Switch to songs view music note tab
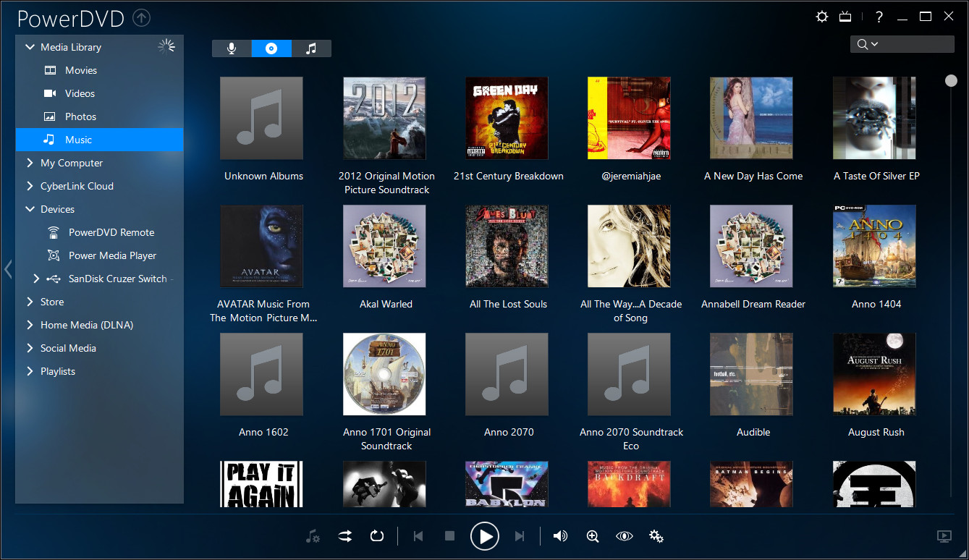Viewport: 969px width, 560px height. pos(311,48)
